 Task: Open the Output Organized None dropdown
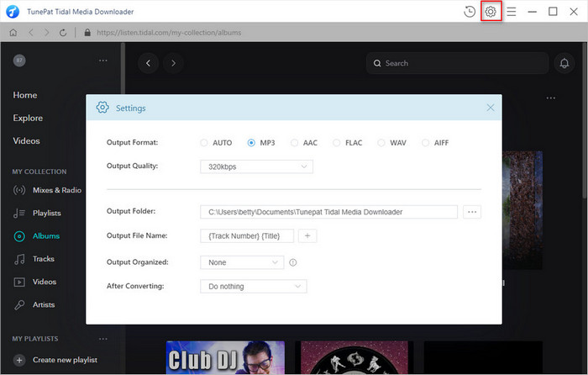242,262
